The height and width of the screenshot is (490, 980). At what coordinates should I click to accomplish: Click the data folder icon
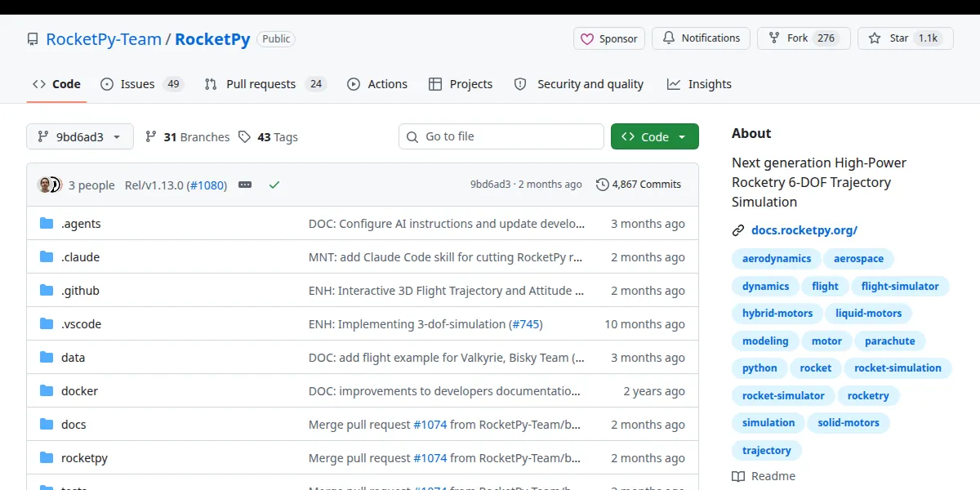(47, 358)
